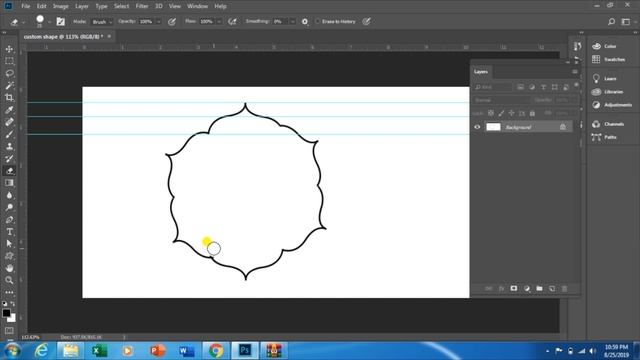This screenshot has width=640, height=360.
Task: Select the History Brush tool
Action: 9,159
